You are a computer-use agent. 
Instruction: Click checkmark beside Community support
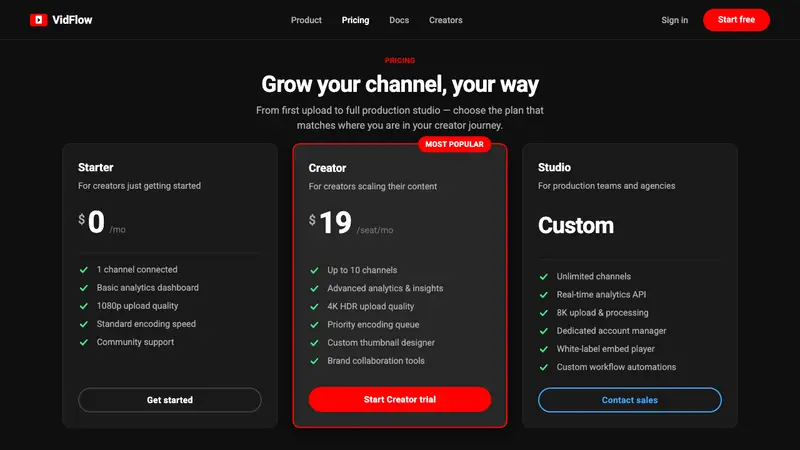pyautogui.click(x=84, y=342)
